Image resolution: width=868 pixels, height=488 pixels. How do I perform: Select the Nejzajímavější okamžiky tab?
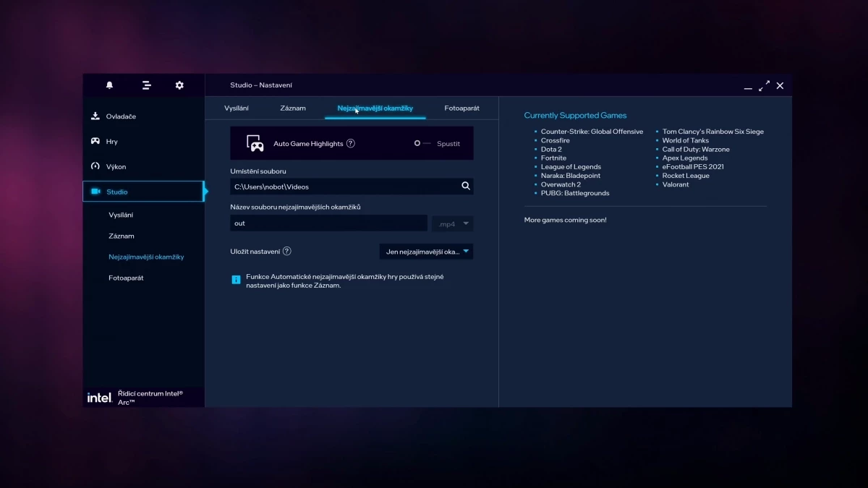point(375,108)
